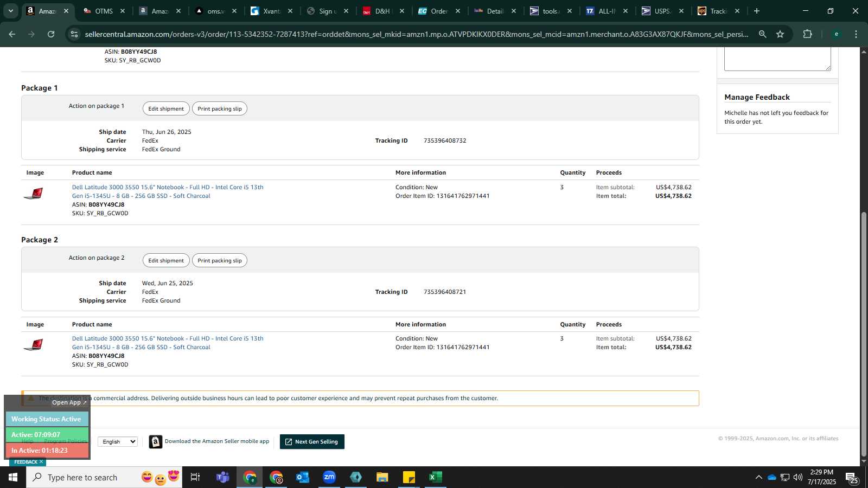This screenshot has height=488, width=868.
Task: Open Microsoft Teams from taskbar
Action: coord(222,477)
